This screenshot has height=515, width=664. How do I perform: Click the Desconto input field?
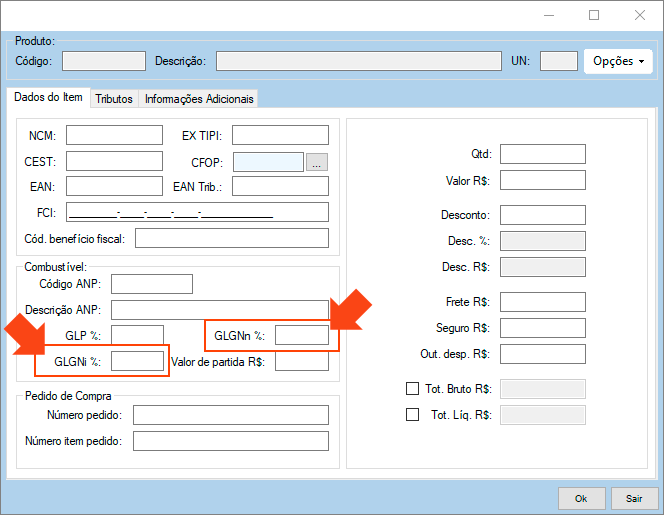tap(542, 215)
